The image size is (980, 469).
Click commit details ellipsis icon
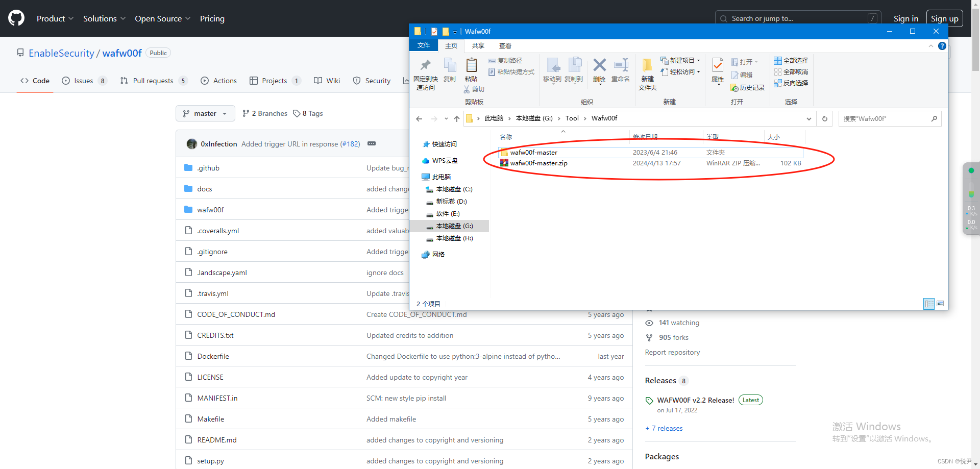(372, 144)
